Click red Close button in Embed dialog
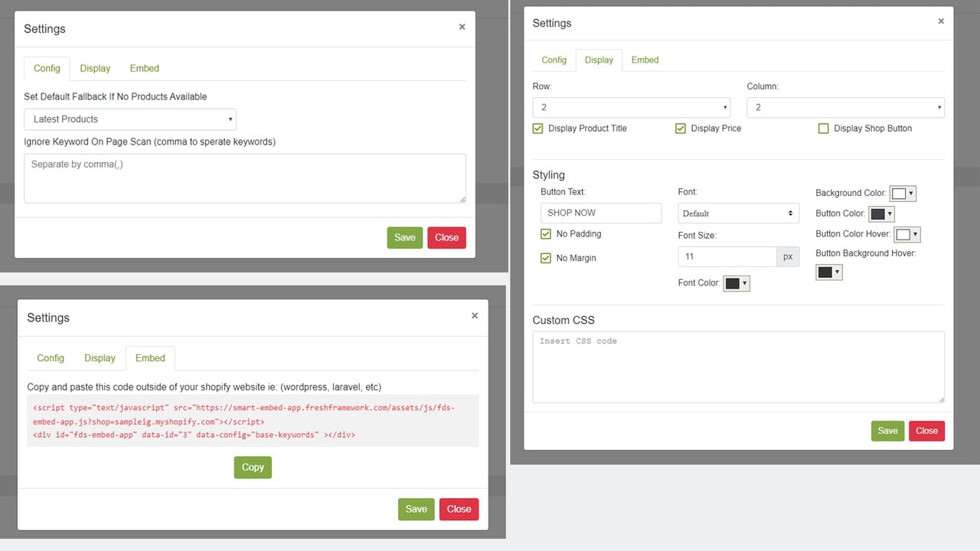The height and width of the screenshot is (551, 980). tap(459, 509)
